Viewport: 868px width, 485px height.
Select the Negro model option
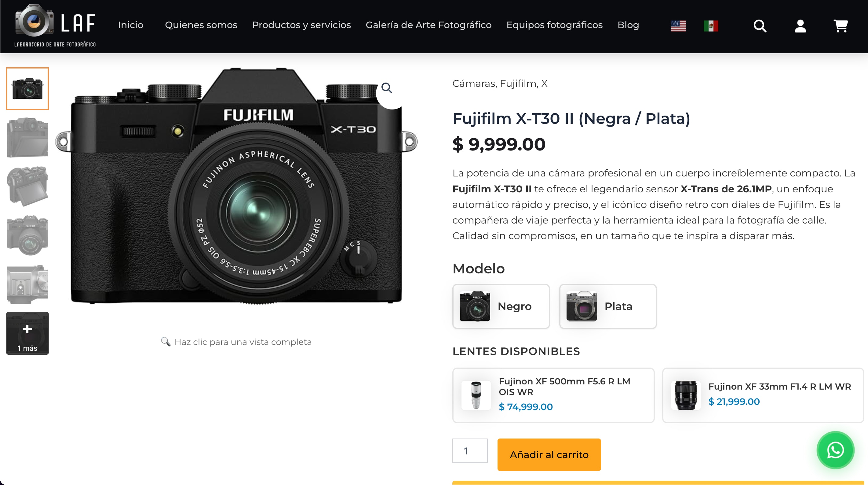click(x=501, y=306)
